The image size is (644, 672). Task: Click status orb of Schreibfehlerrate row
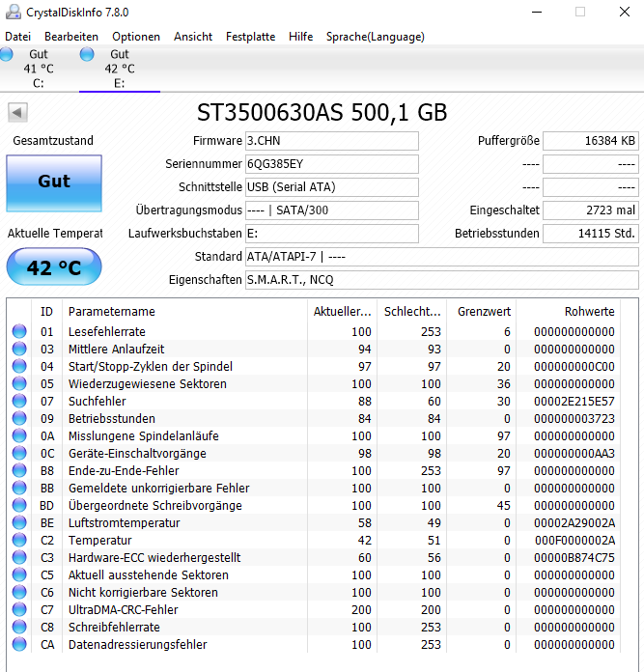coord(19,627)
